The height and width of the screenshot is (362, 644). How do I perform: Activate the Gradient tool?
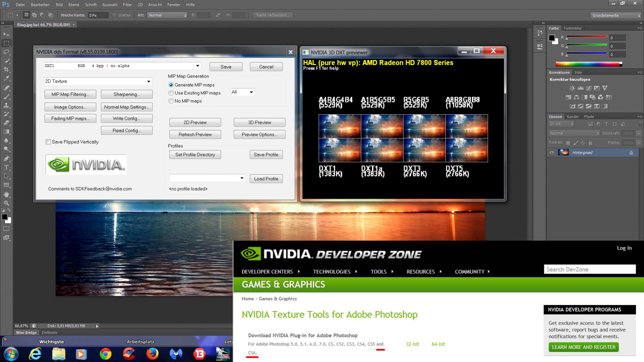6,132
